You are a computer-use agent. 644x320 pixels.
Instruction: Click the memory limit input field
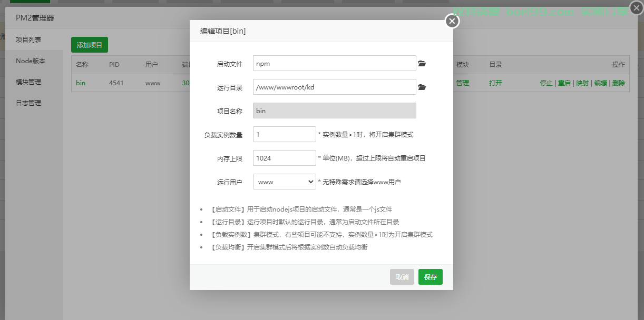(x=285, y=158)
